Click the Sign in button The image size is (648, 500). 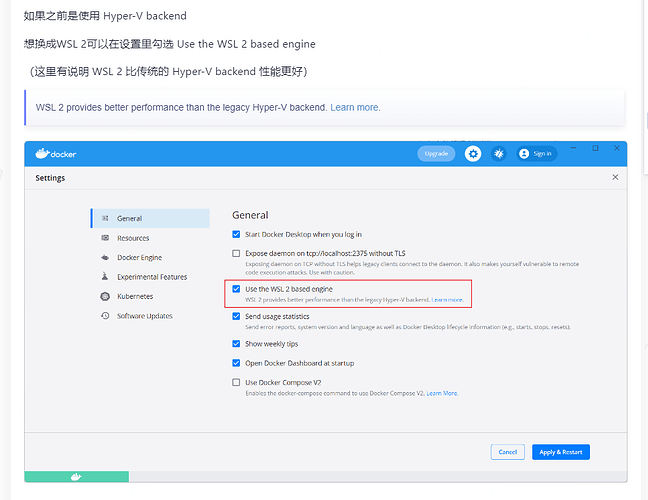click(536, 154)
